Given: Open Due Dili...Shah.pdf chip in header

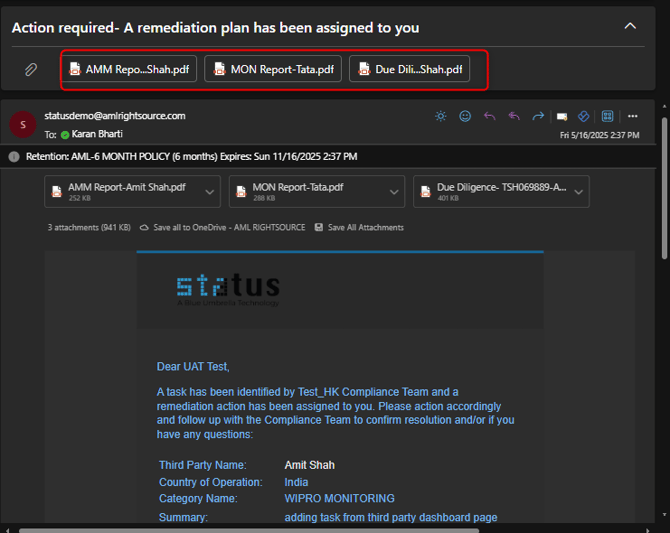Looking at the screenshot, I should (x=409, y=69).
